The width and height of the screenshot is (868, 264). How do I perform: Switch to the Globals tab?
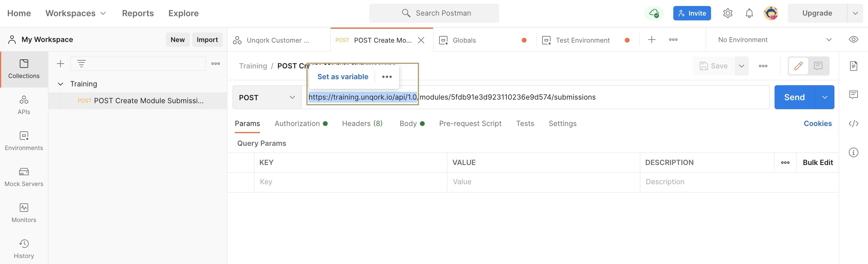click(x=484, y=40)
